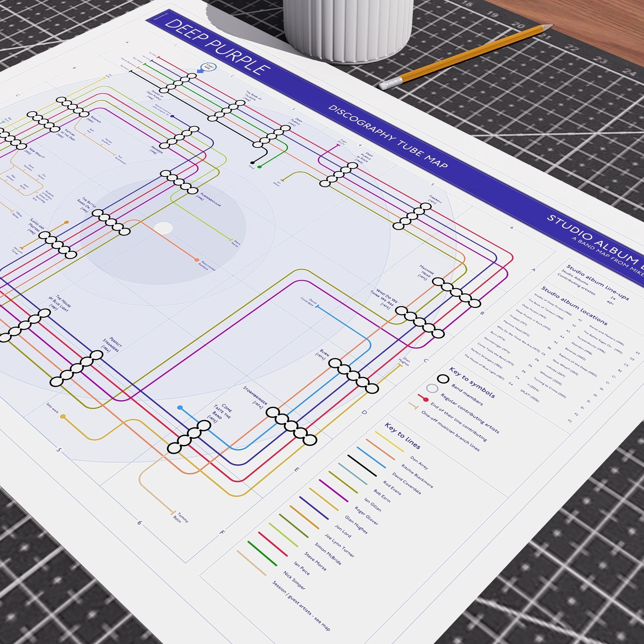Click the Solo work yellow endpoint dot

pyautogui.click(x=63, y=417)
